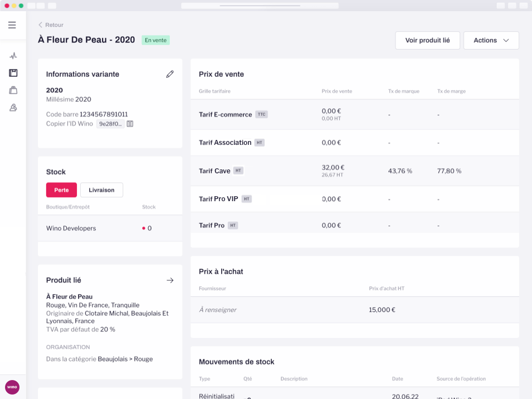
Task: Open the orders box sidebar icon
Action: tap(13, 90)
